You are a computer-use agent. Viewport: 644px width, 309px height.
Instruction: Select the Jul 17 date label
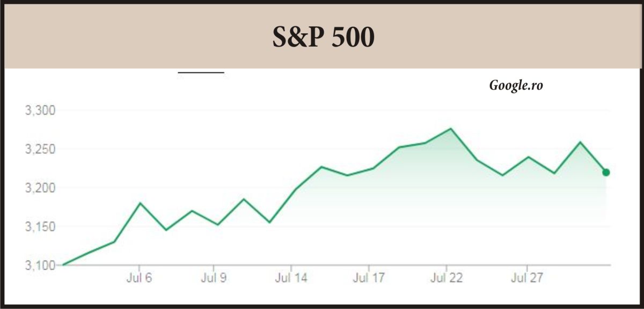coord(369,278)
